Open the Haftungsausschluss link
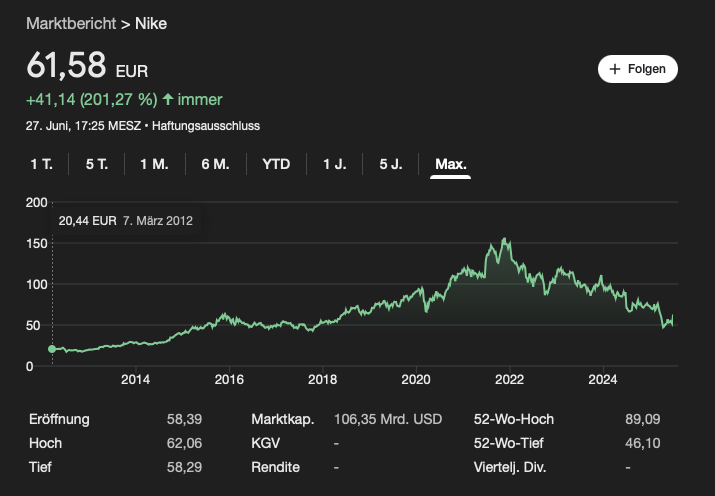This screenshot has width=715, height=496. click(206, 126)
